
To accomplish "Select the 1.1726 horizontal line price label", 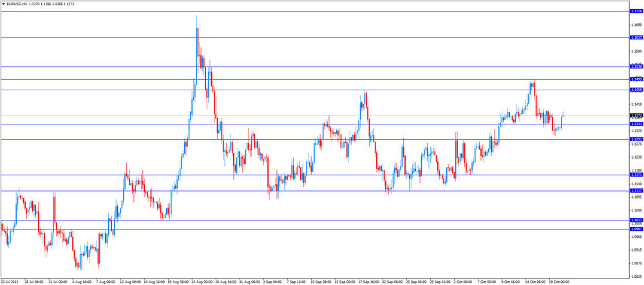I will tap(636, 11).
